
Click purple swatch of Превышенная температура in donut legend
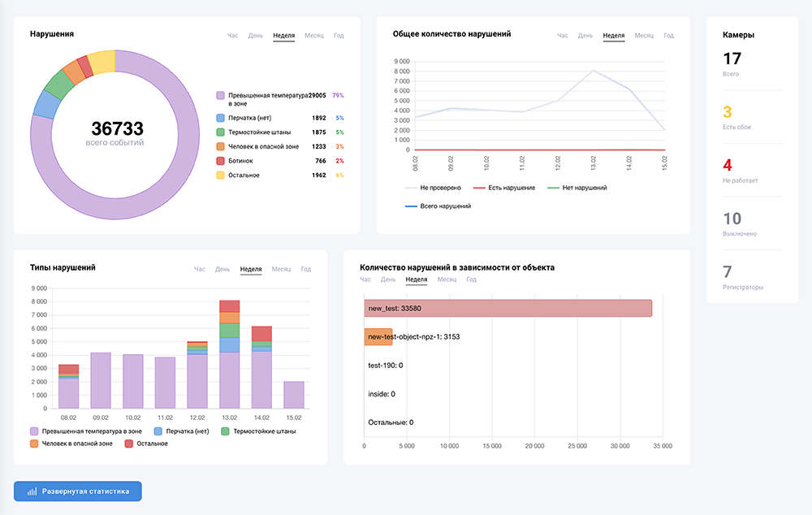[220, 96]
